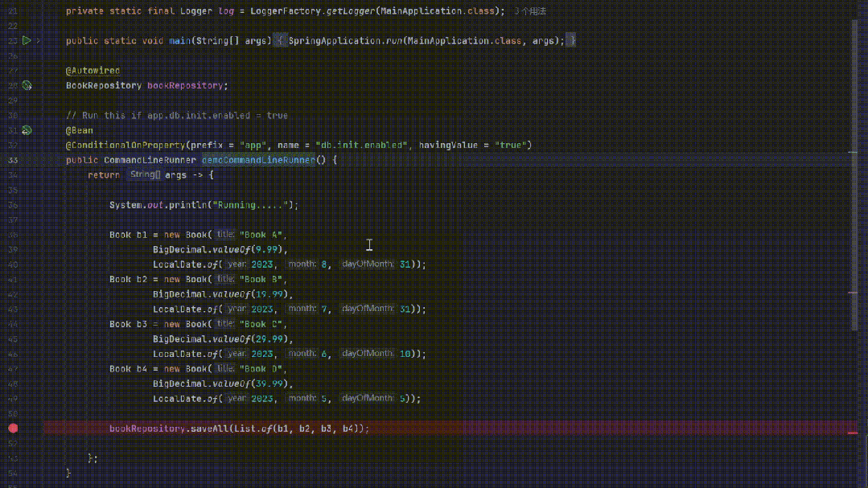The image size is (868, 488).
Task: Click the 39.99 price value
Action: pos(269,384)
